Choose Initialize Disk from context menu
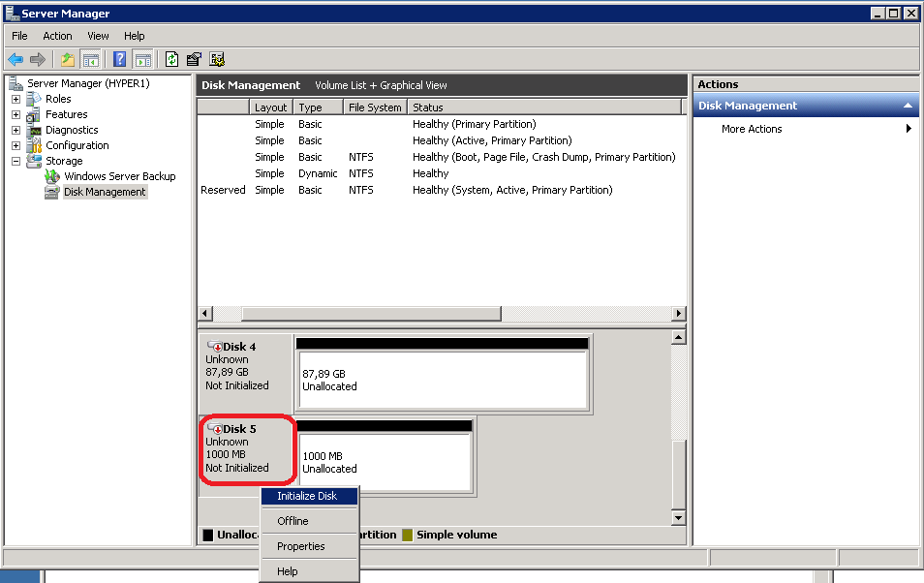 tap(307, 496)
